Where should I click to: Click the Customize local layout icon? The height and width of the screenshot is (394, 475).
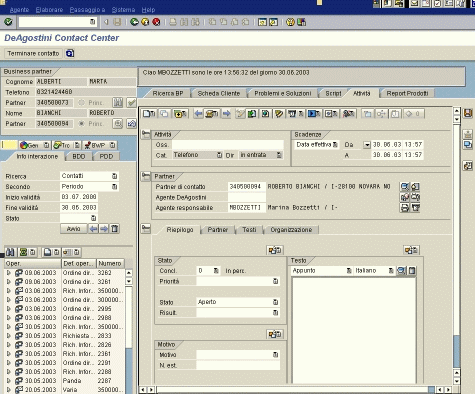(301, 22)
